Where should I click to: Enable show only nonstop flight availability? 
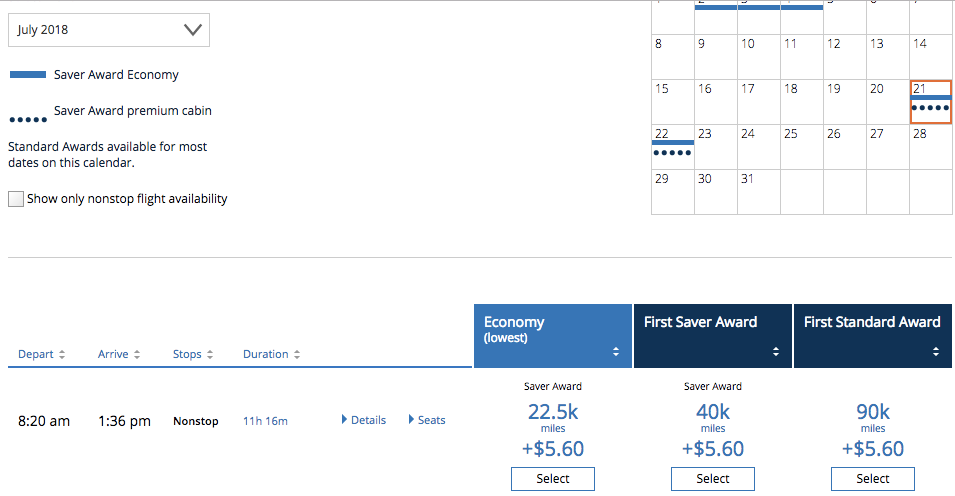click(16, 199)
